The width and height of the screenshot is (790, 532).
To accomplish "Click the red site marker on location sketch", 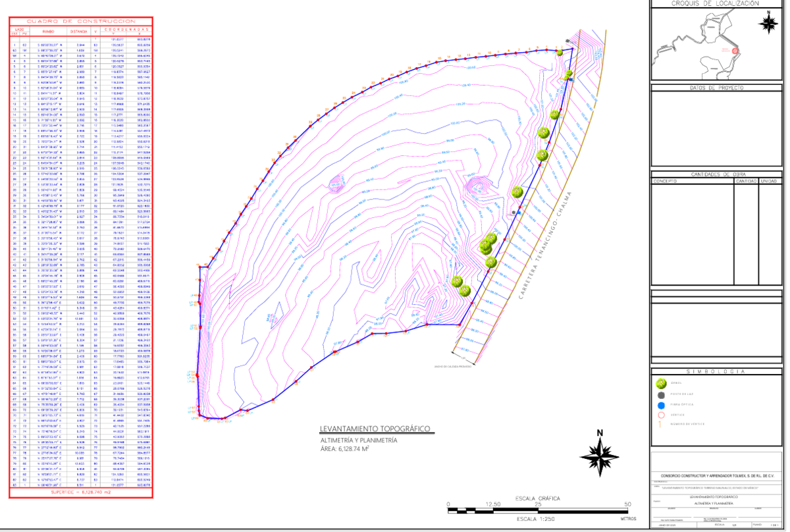I will pos(735,50).
